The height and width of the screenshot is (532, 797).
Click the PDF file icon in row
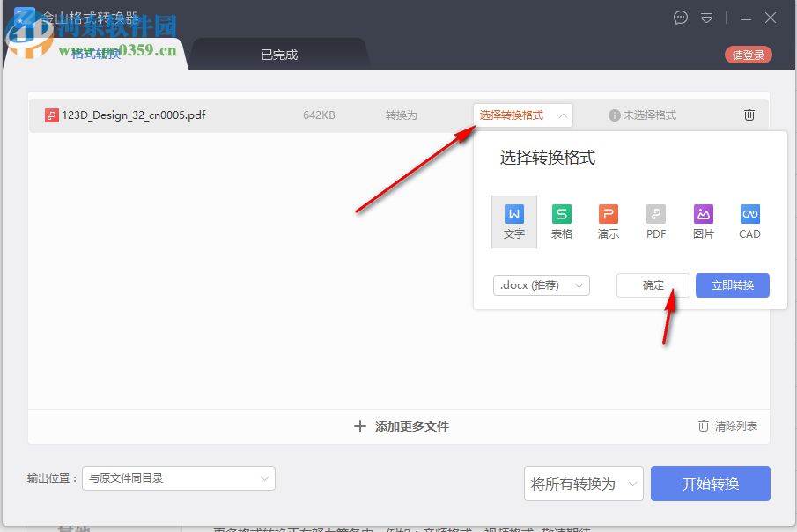point(51,115)
